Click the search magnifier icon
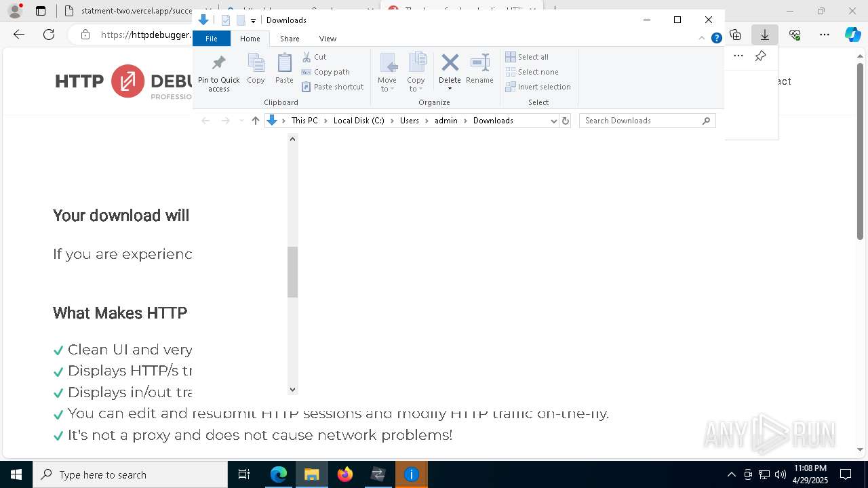This screenshot has height=488, width=868. (x=706, y=121)
